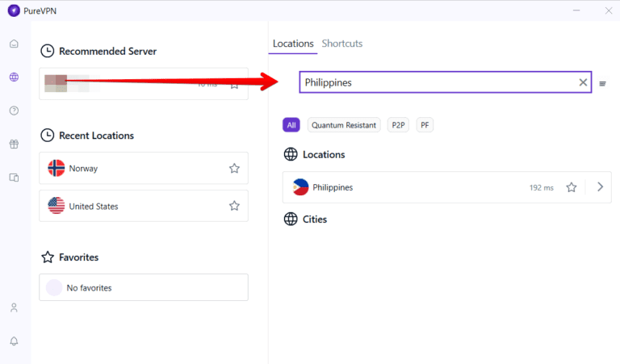
Task: Switch to the Shortcuts tab
Action: (342, 44)
